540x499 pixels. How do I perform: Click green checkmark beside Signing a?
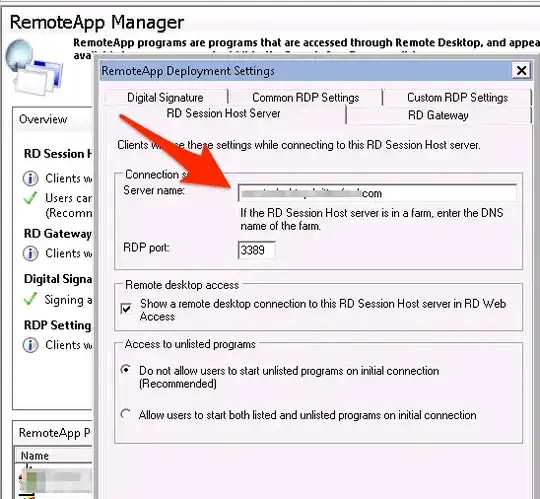click(30, 299)
